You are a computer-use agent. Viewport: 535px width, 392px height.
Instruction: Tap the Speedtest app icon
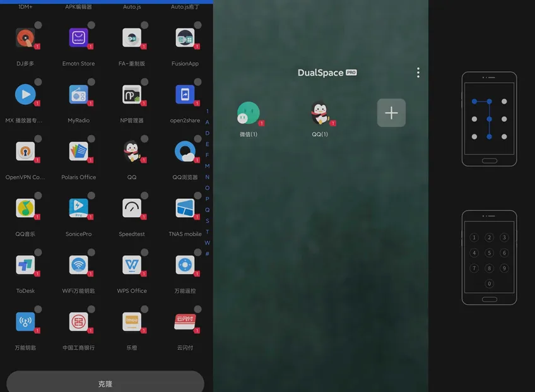pos(132,208)
